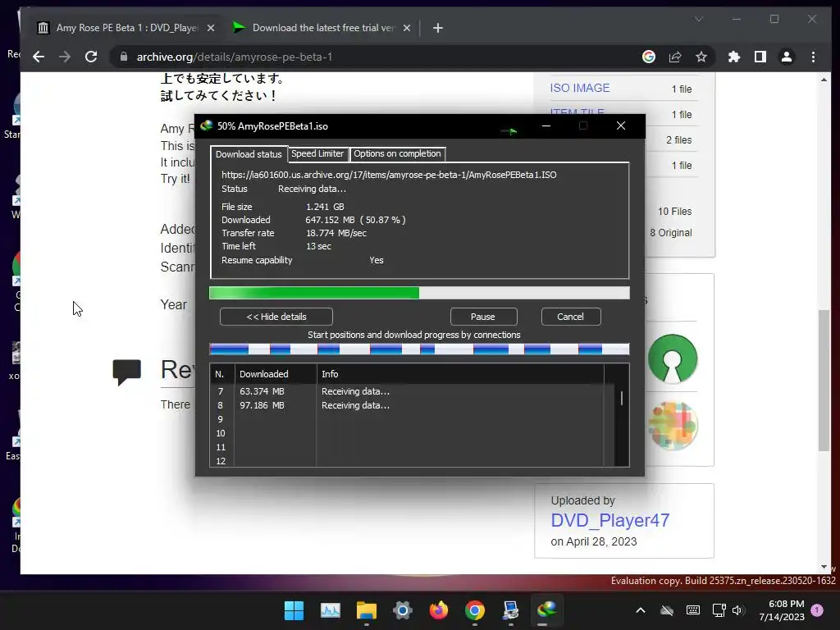Switch to Chrome on the taskbar
The height and width of the screenshot is (630, 840).
point(475,610)
